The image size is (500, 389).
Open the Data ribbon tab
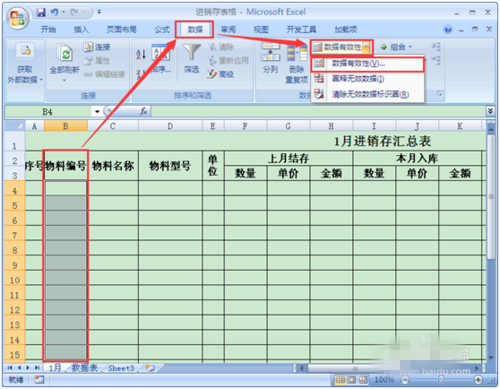[x=195, y=30]
